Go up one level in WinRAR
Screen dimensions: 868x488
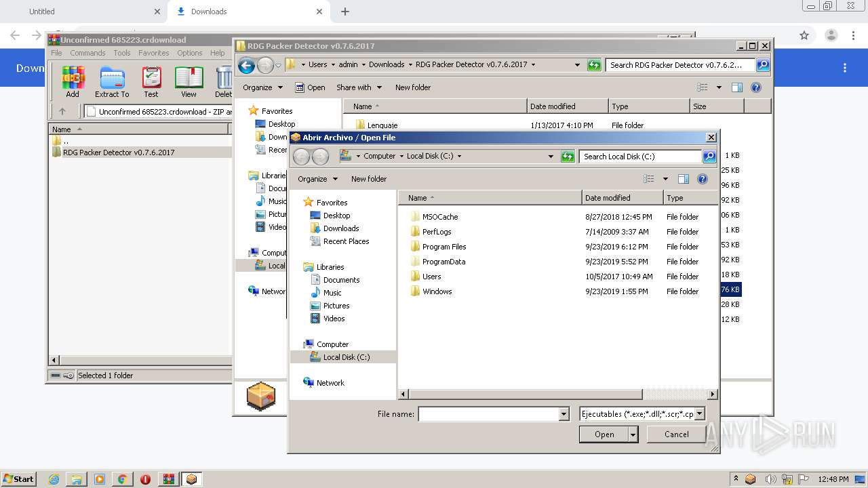tap(62, 112)
